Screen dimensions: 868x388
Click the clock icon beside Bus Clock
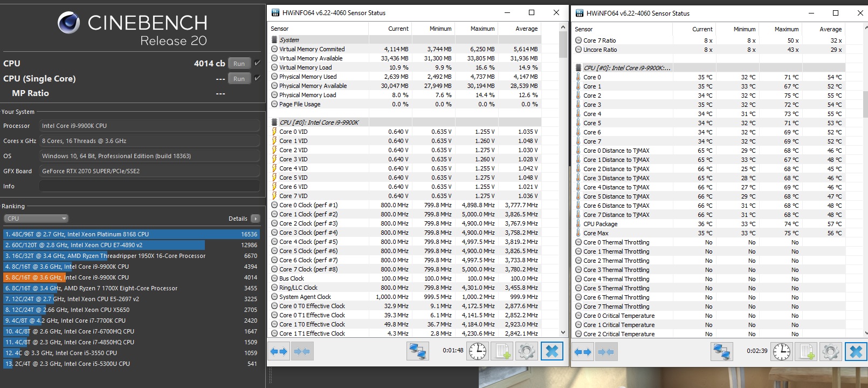tap(274, 278)
